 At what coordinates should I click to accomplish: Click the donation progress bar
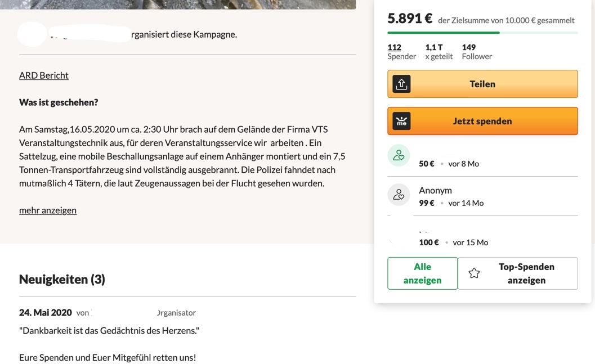pyautogui.click(x=482, y=33)
